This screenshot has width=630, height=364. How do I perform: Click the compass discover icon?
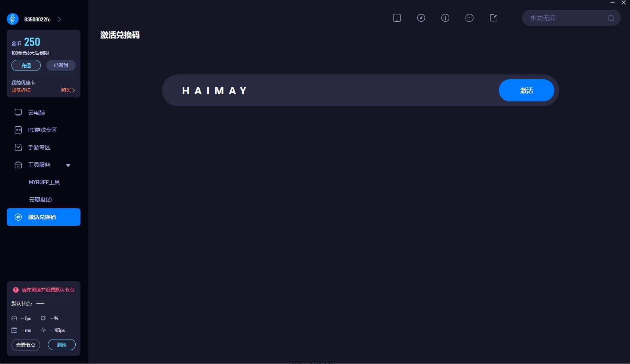[x=421, y=18]
